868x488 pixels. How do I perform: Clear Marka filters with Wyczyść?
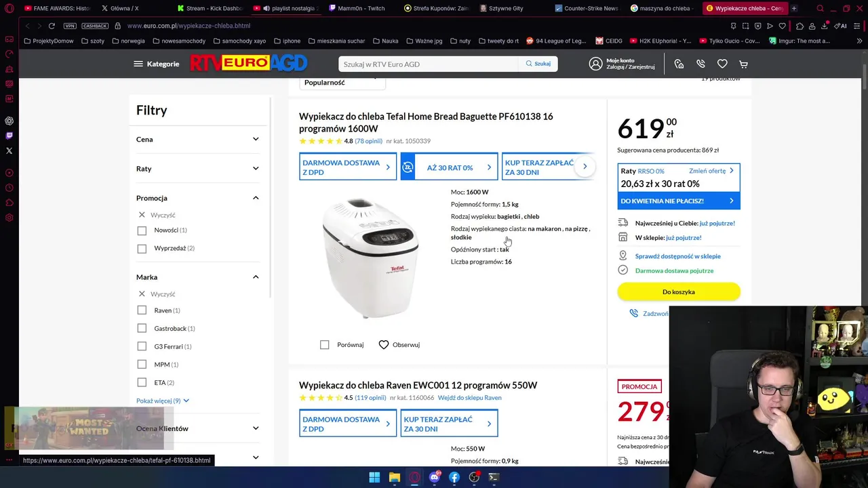click(157, 294)
